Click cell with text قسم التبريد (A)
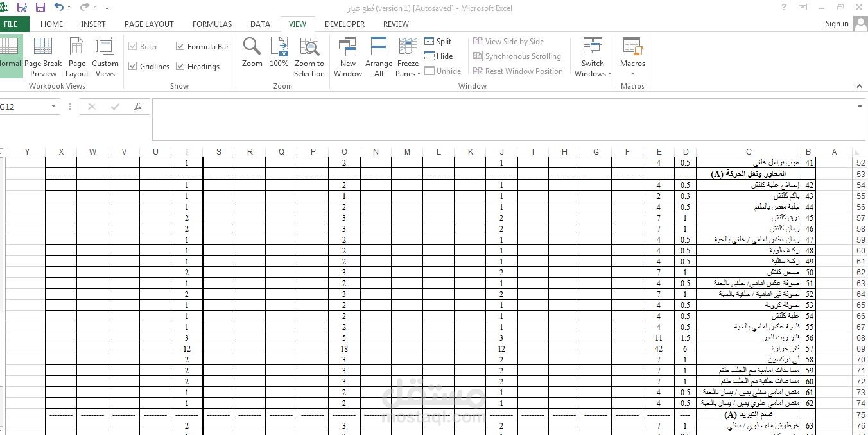Image resolution: width=868 pixels, height=435 pixels. pyautogui.click(x=749, y=414)
